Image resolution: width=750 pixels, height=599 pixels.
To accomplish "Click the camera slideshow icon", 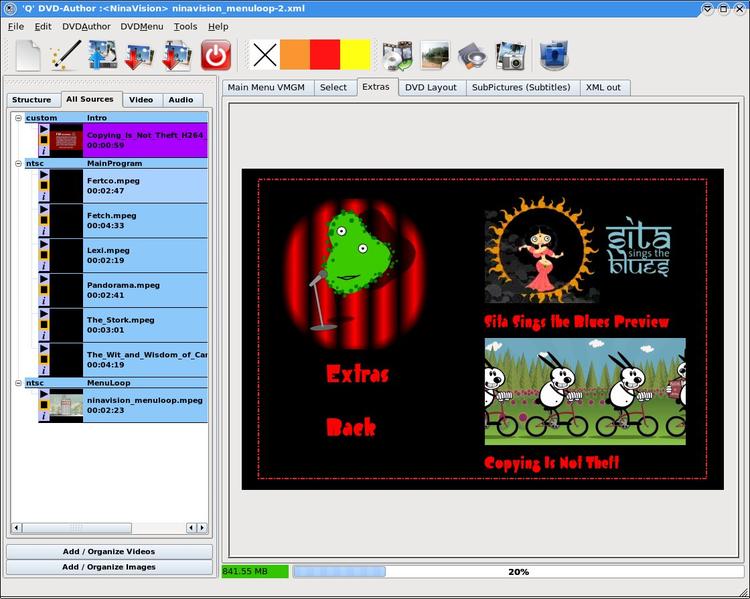I will (x=510, y=56).
